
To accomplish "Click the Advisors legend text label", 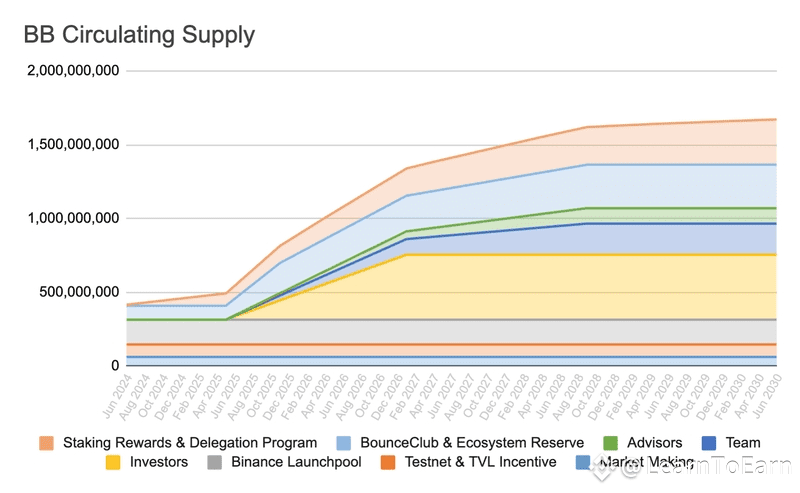I will [x=655, y=442].
